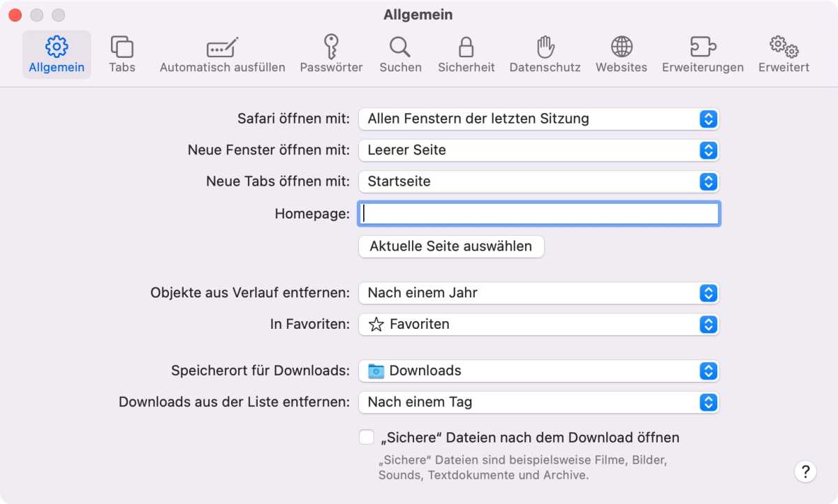Viewport: 838px width, 504px height.
Task: Click the "Speicherort für Downloads:" label
Action: coord(260,371)
